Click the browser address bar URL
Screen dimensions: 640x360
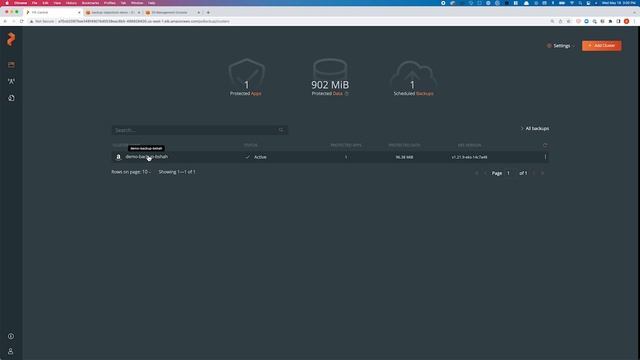point(144,21)
